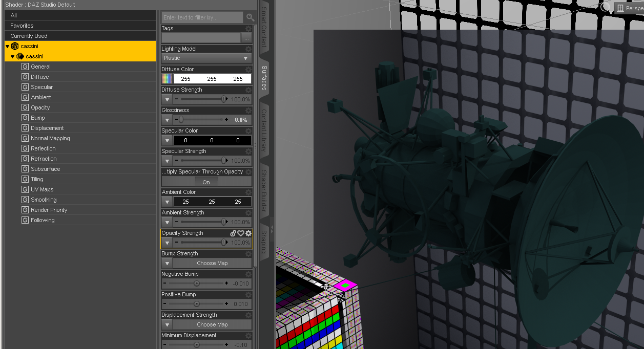Viewport: 644px width, 349px height.
Task: Click the Multiply Specular Through Opacity gear
Action: click(248, 171)
